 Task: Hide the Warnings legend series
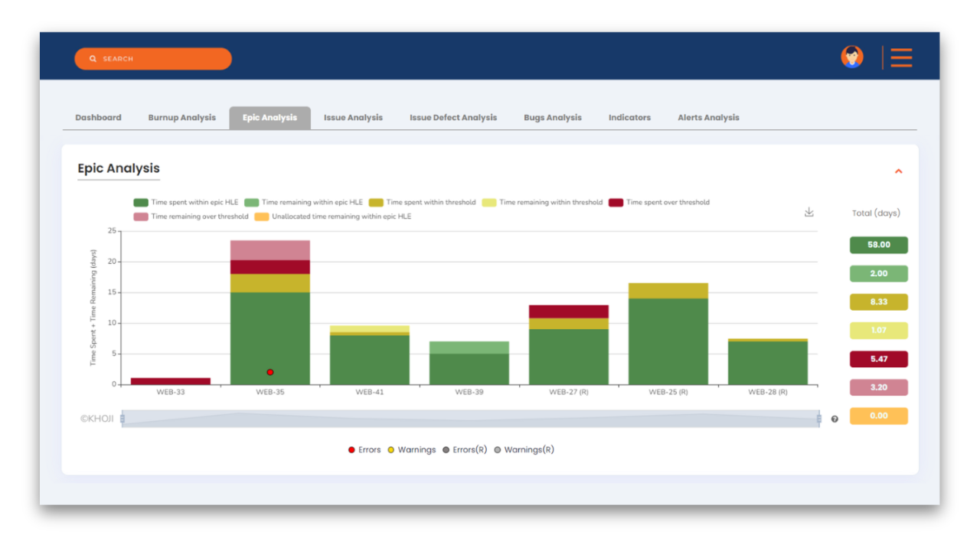click(411, 450)
